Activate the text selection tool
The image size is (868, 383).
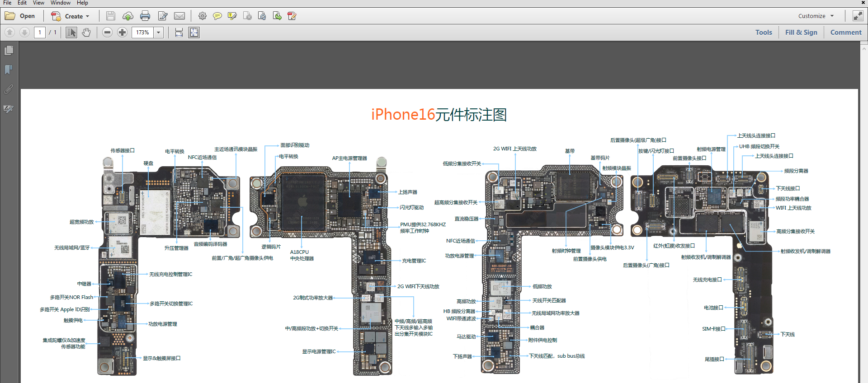click(x=71, y=33)
